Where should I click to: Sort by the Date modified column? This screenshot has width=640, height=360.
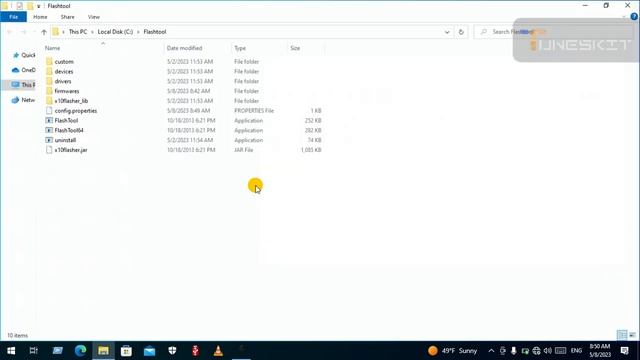pos(198,48)
